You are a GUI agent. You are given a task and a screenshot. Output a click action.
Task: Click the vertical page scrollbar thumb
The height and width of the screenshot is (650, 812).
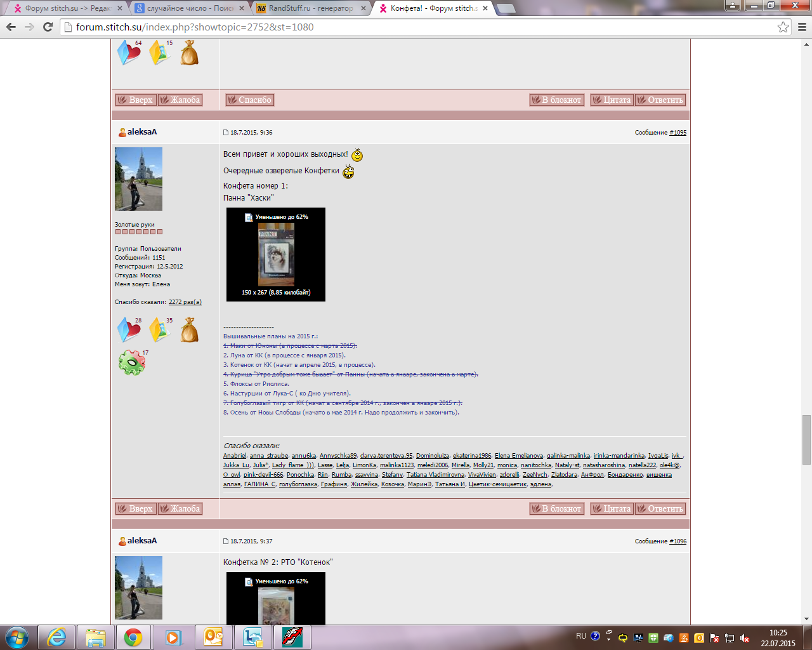[x=806, y=439]
